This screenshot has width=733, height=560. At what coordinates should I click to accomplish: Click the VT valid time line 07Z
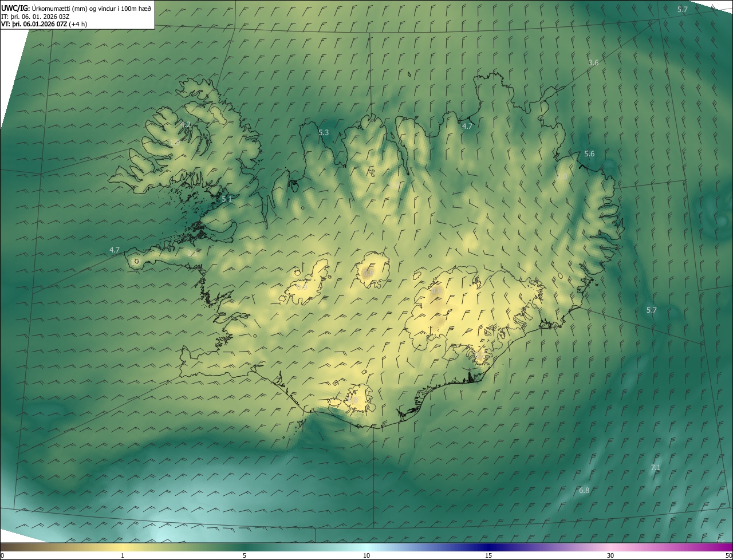pyautogui.click(x=45, y=24)
